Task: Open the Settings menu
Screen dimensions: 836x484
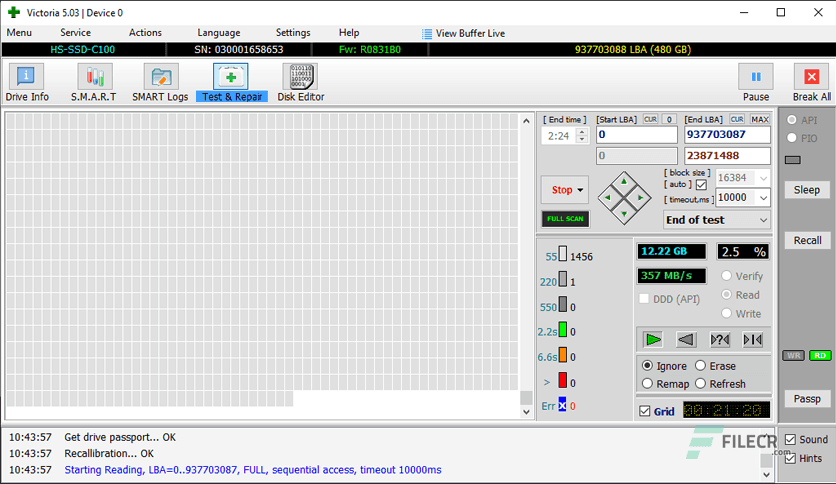Action: tap(293, 33)
